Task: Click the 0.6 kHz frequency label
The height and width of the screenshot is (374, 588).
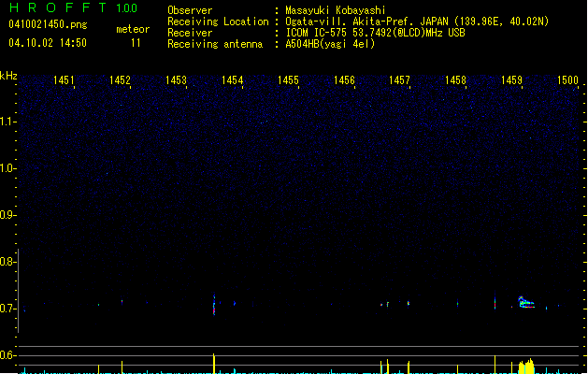Action: coord(7,355)
